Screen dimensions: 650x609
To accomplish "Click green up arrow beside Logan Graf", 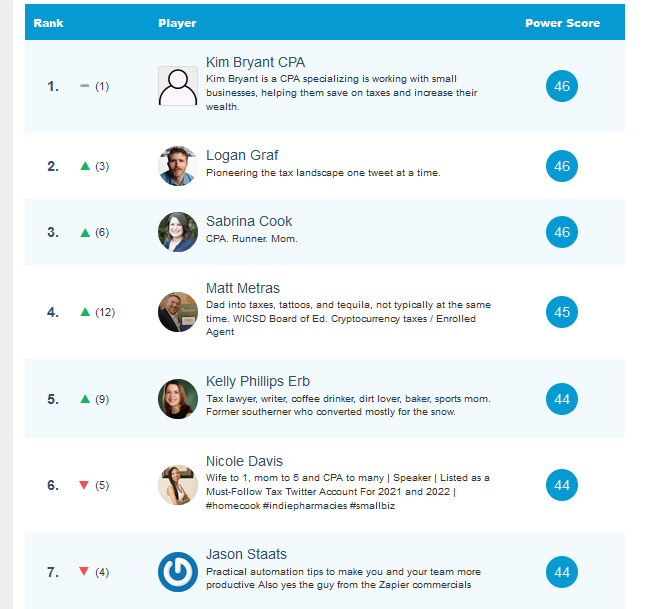I will point(85,166).
